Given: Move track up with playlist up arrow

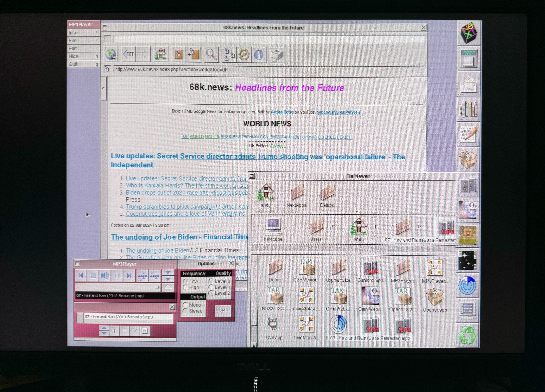Looking at the screenshot, I should coord(104,328).
